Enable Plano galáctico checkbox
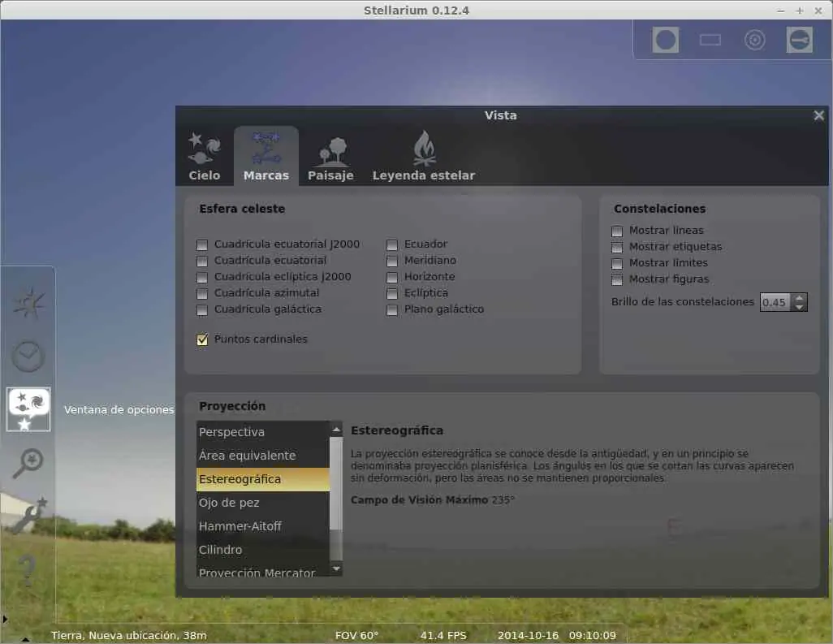Viewport: 833px width, 644px height. click(x=392, y=309)
